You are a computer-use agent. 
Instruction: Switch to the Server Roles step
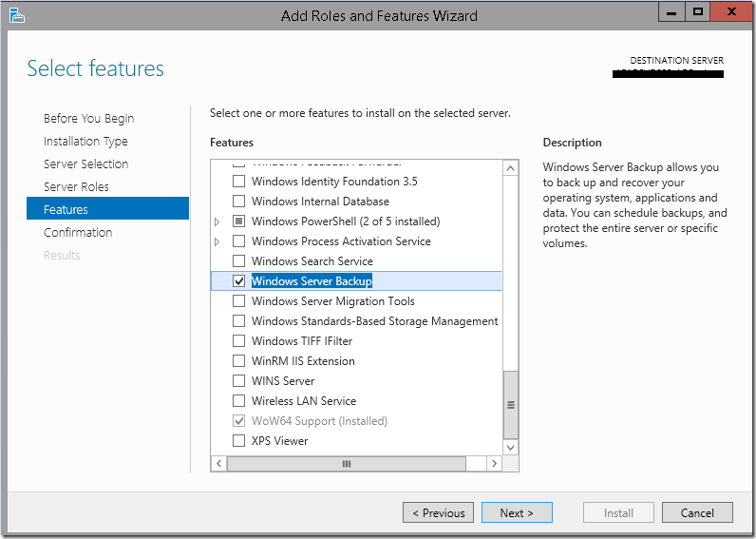click(x=76, y=186)
